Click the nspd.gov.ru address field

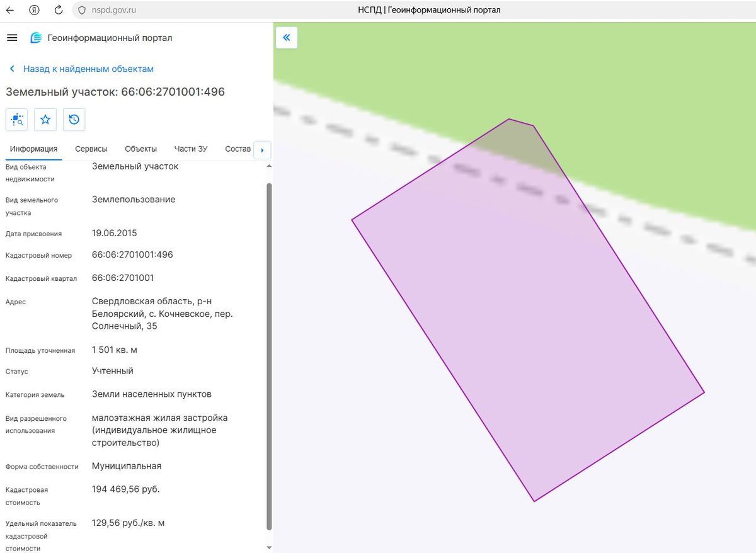point(113,10)
